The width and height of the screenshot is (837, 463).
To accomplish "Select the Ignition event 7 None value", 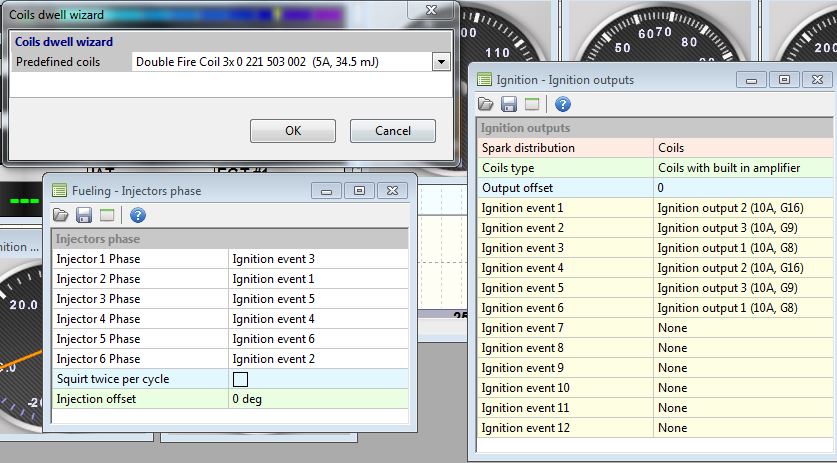I will [744, 328].
